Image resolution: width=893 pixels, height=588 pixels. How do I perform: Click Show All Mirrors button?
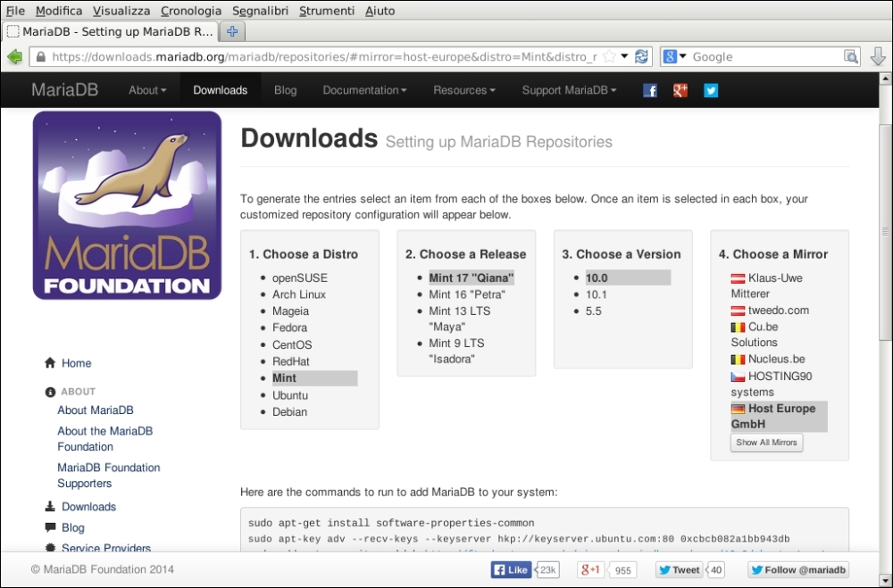[x=766, y=443]
